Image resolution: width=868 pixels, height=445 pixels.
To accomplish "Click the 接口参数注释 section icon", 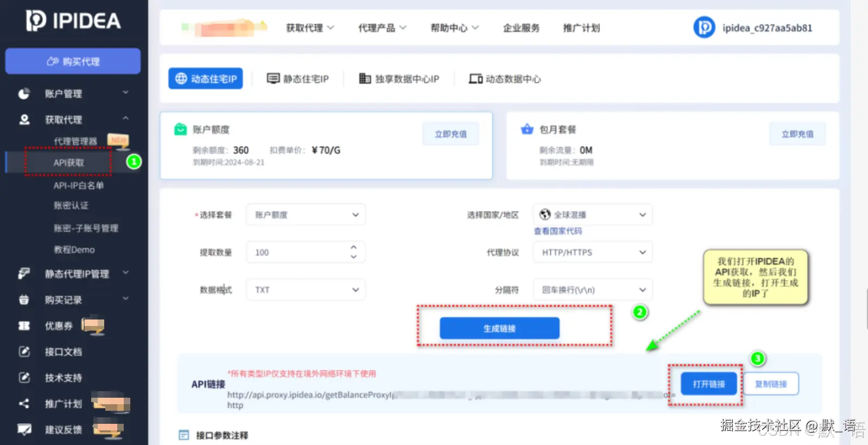I will [184, 435].
